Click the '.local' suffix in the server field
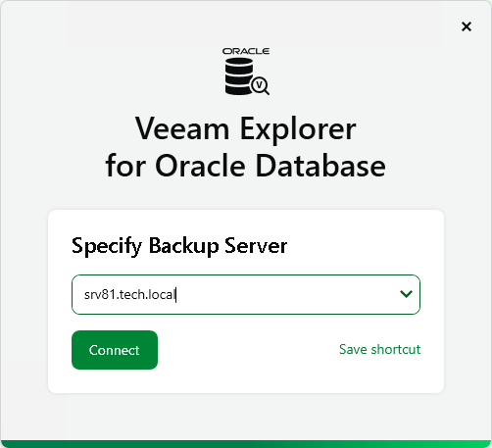Image resolution: width=492 pixels, height=448 pixels. 161,295
